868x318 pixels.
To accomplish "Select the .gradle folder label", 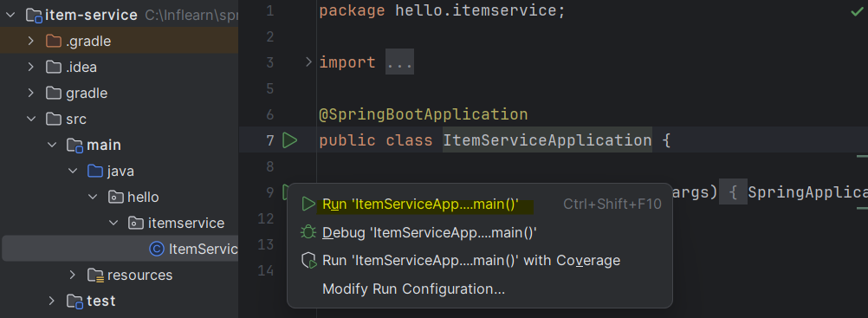I will (x=88, y=42).
